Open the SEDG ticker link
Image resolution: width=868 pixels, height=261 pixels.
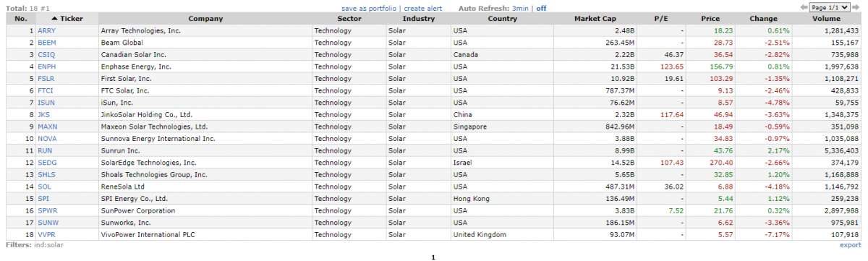pyautogui.click(x=46, y=163)
